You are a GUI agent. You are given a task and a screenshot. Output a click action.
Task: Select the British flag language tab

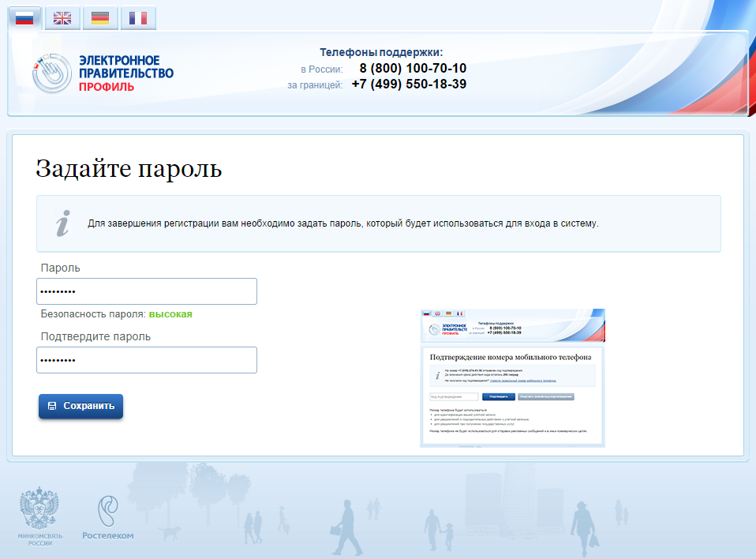click(62, 18)
